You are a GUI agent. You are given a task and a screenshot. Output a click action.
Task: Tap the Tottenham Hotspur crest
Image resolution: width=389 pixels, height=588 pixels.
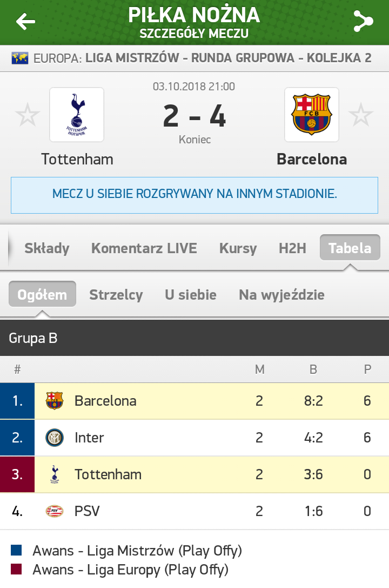coord(77,115)
